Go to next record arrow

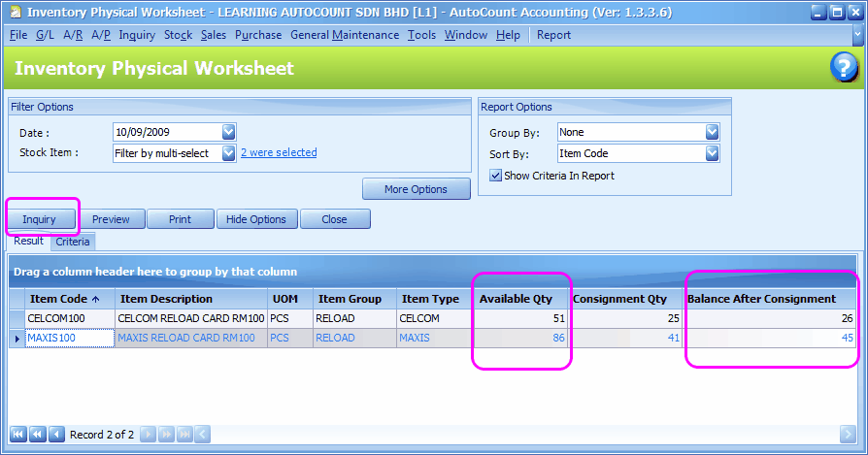point(148,435)
